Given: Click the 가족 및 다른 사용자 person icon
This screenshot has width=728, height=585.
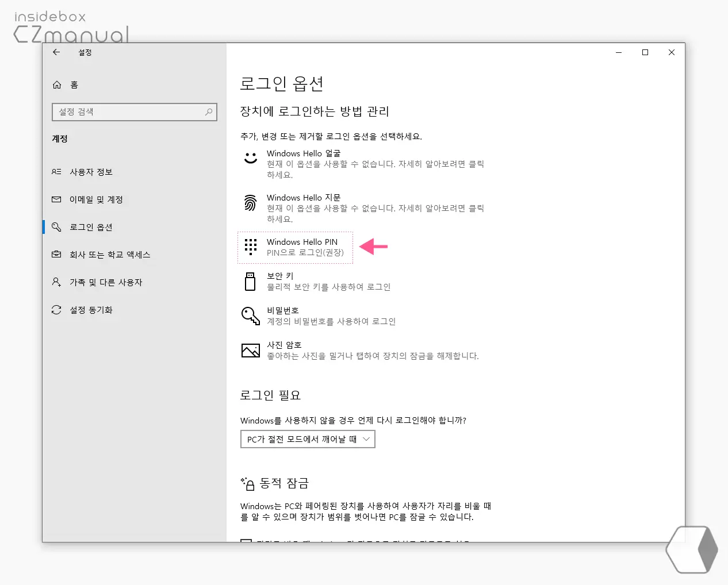Looking at the screenshot, I should pos(56,282).
